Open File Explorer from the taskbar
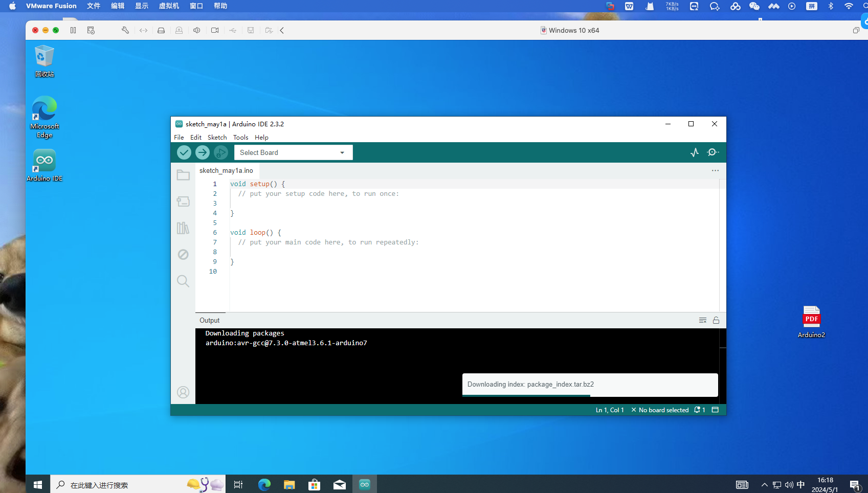Image resolution: width=868 pixels, height=493 pixels. (290, 485)
